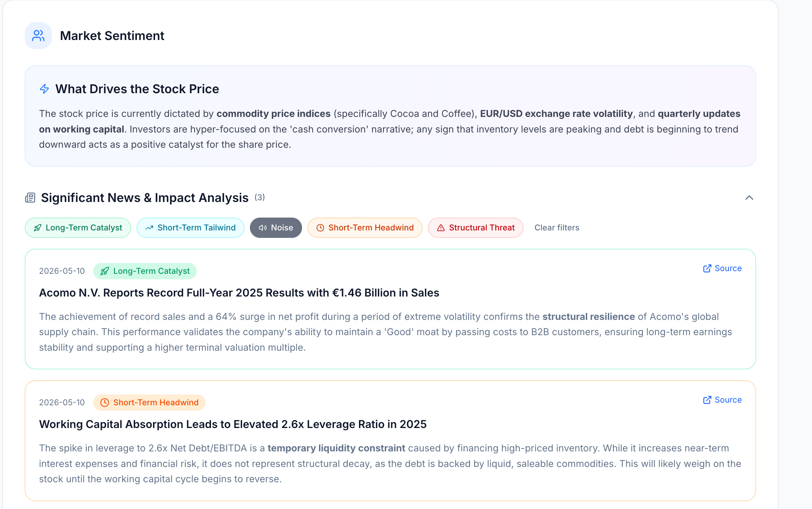Image resolution: width=812 pixels, height=509 pixels.
Task: Toggle the Short-Term Headwind filter chip
Action: 365,228
